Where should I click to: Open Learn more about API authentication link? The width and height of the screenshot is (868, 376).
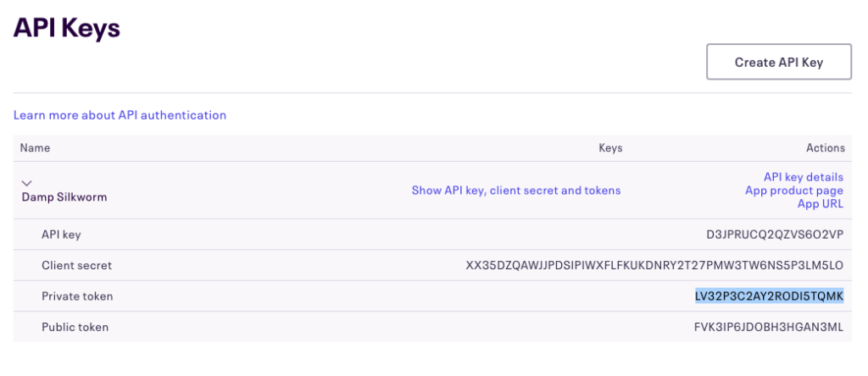tap(120, 115)
